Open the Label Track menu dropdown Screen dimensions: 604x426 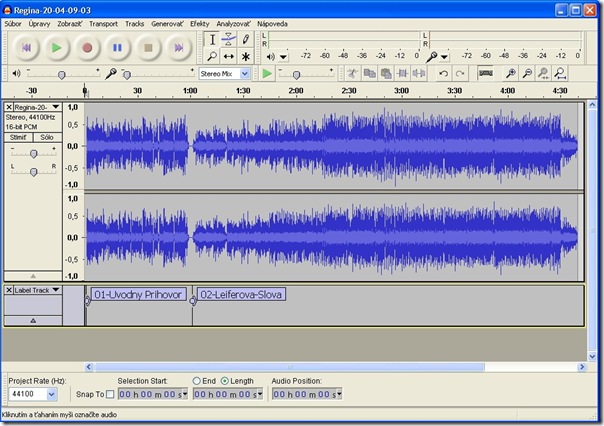[56, 290]
